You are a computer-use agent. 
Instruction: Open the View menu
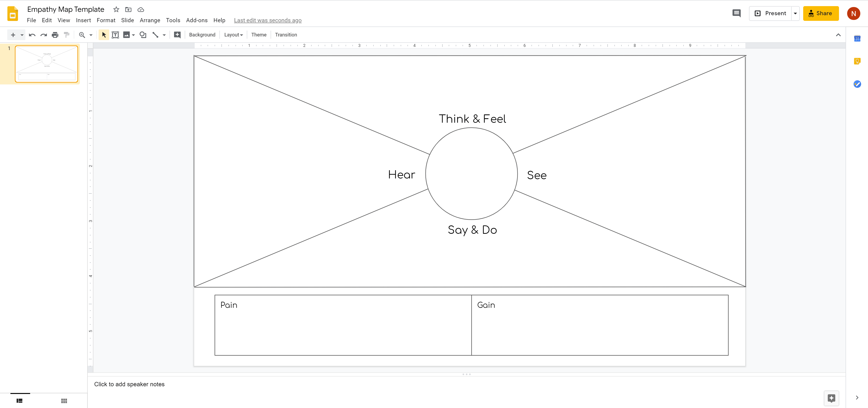(x=64, y=20)
